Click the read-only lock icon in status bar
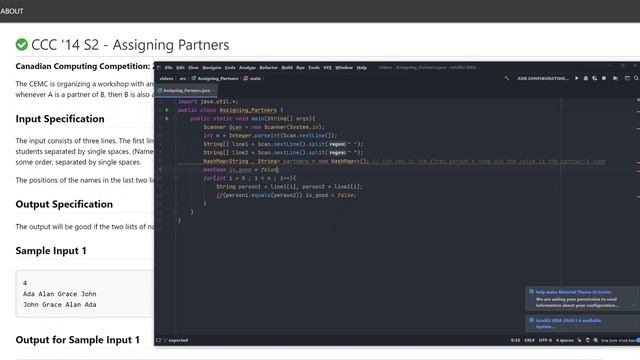Image resolution: width=640 pixels, height=360 pixels. 579,340
